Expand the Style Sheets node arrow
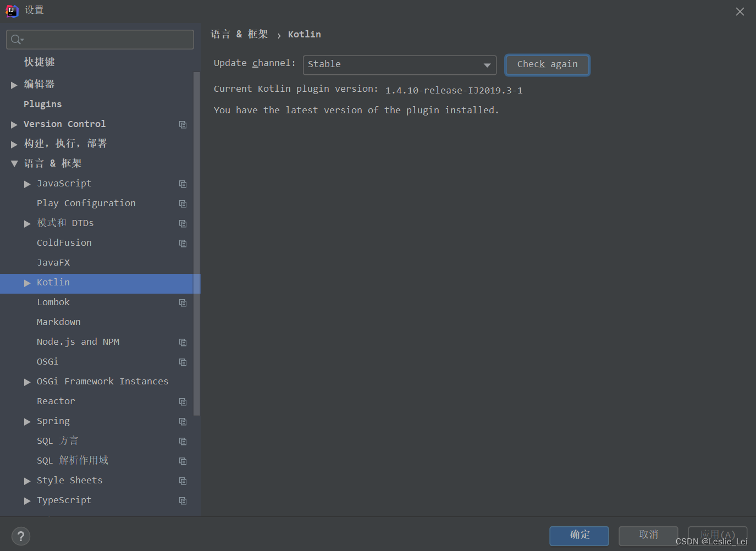The image size is (756, 551). pos(27,481)
